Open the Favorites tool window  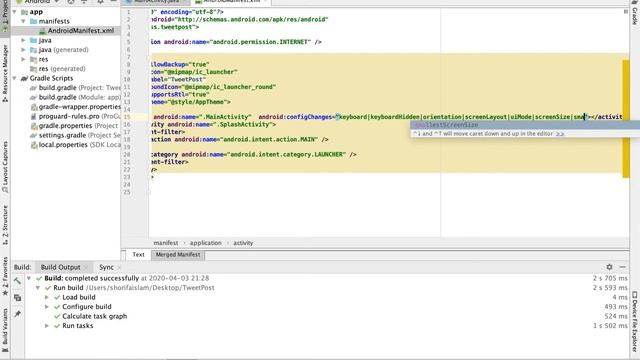point(5,276)
